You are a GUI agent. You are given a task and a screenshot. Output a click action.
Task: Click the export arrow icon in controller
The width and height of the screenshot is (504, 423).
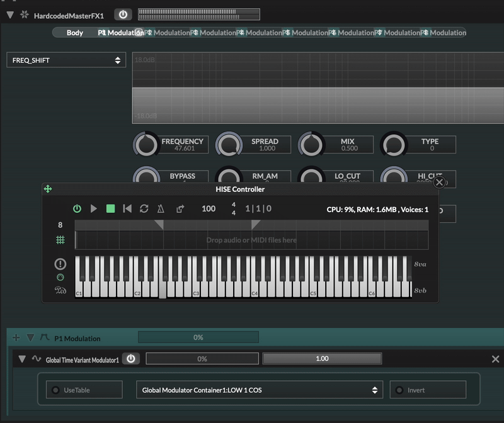[x=180, y=208]
